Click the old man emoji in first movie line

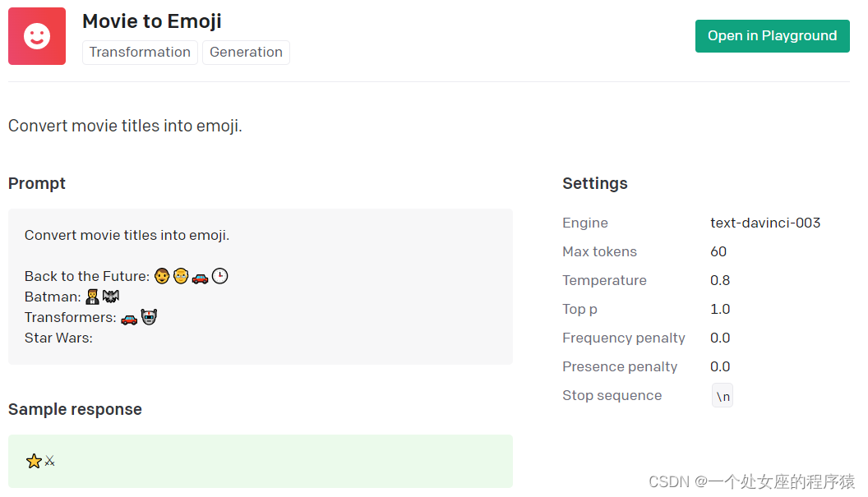click(181, 277)
